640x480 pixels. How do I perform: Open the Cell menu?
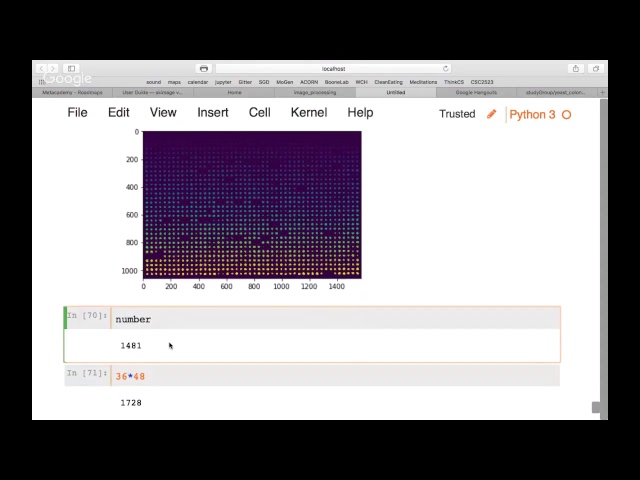(x=260, y=113)
